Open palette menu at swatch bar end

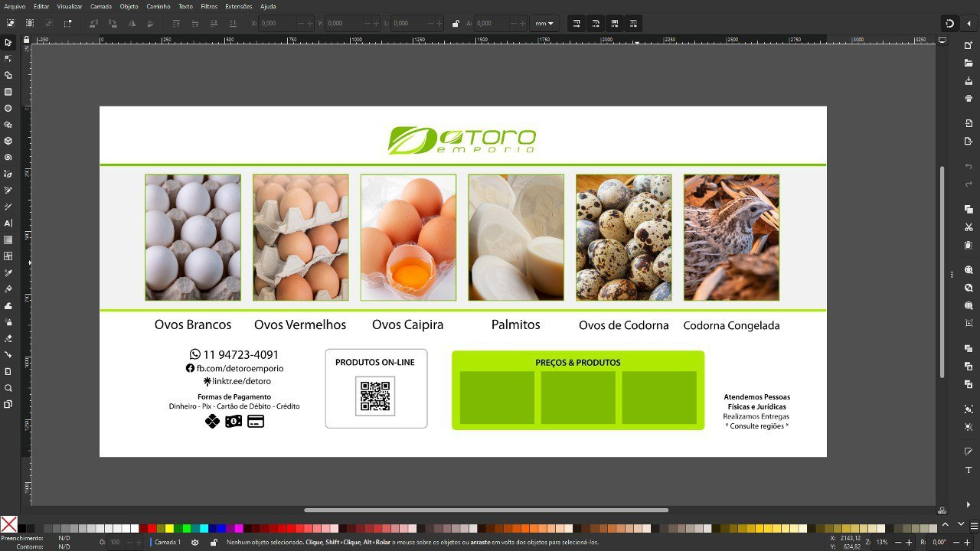pyautogui.click(x=972, y=524)
